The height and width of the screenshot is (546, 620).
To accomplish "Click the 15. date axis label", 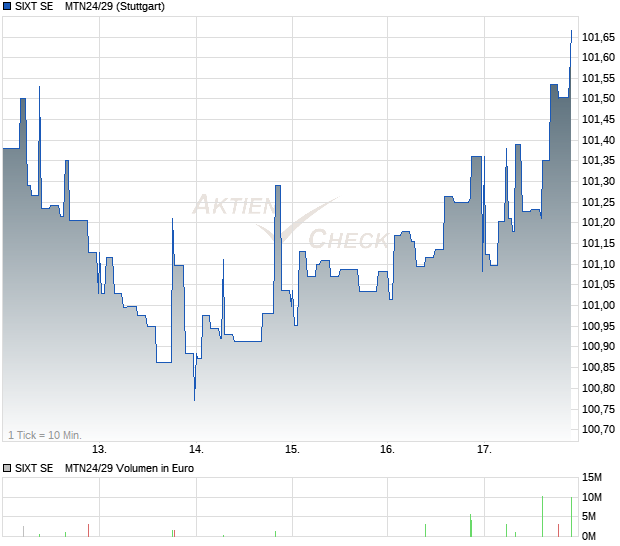I will [292, 449].
